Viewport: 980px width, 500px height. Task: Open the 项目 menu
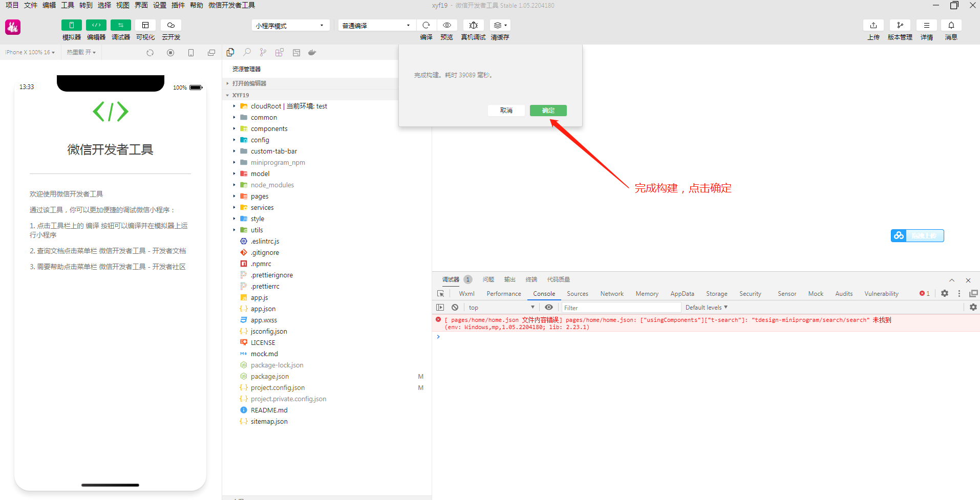click(x=12, y=5)
